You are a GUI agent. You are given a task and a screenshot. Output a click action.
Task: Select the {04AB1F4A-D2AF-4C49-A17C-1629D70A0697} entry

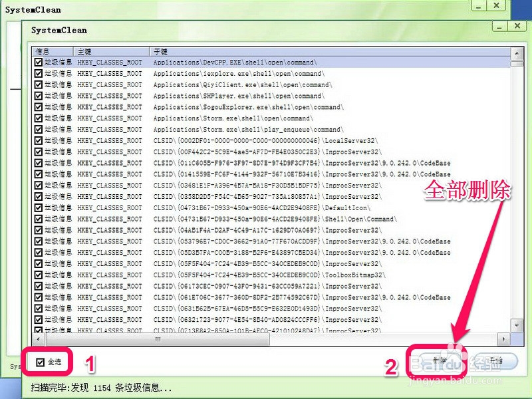pyautogui.click(x=267, y=230)
